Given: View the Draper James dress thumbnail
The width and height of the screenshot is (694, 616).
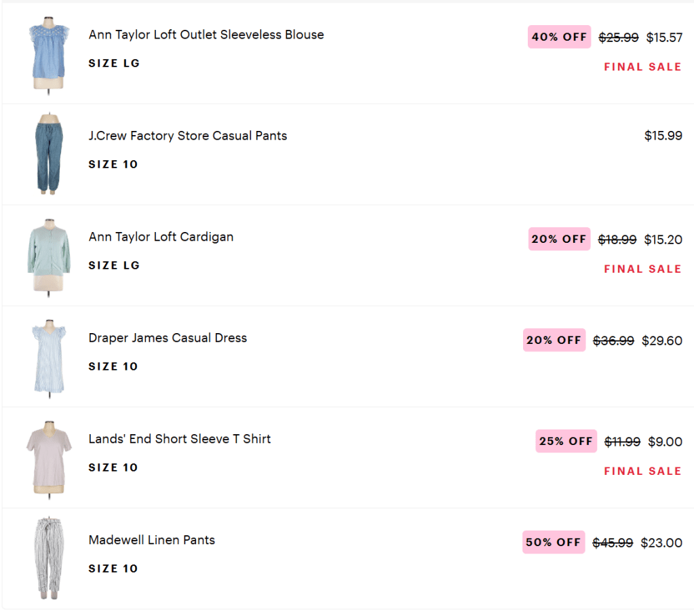Looking at the screenshot, I should (48, 357).
